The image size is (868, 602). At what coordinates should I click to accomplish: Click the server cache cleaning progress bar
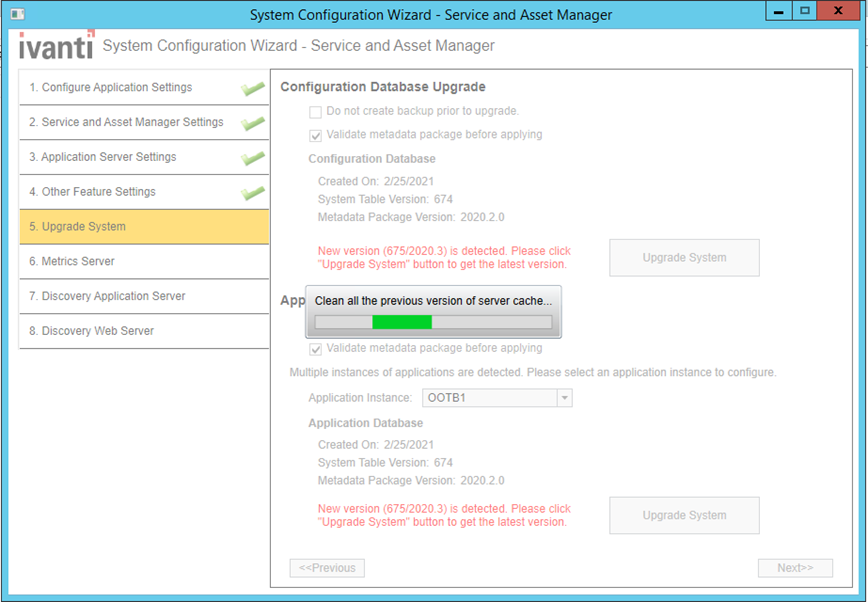(x=433, y=322)
